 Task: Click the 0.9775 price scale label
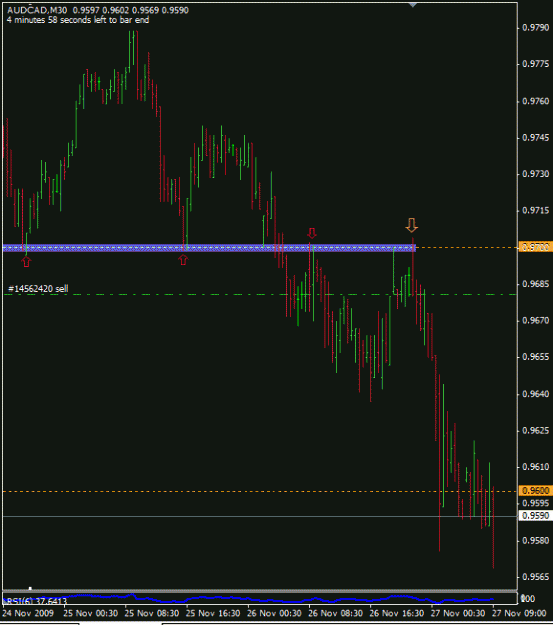(535, 64)
